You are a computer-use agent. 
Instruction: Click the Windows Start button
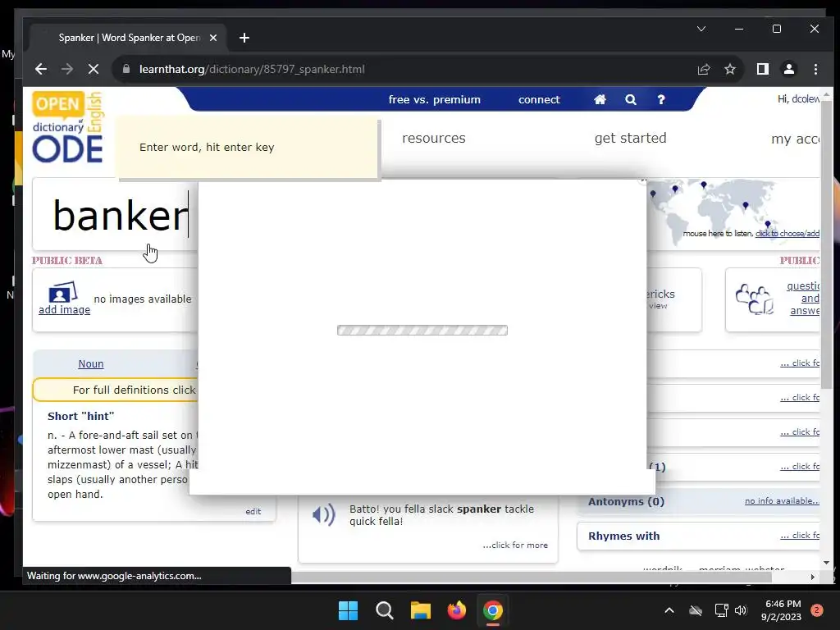(348, 610)
